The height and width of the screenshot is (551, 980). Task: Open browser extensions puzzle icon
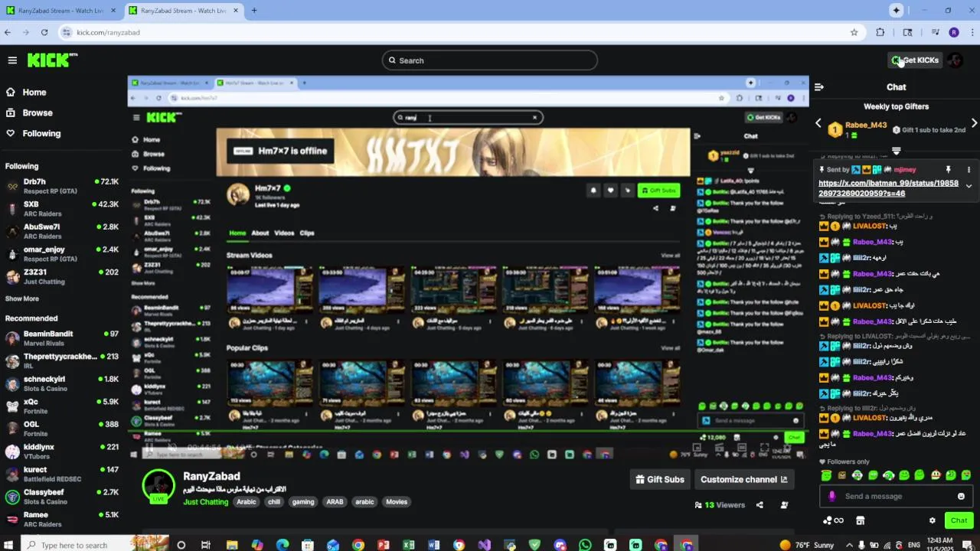pyautogui.click(x=880, y=32)
